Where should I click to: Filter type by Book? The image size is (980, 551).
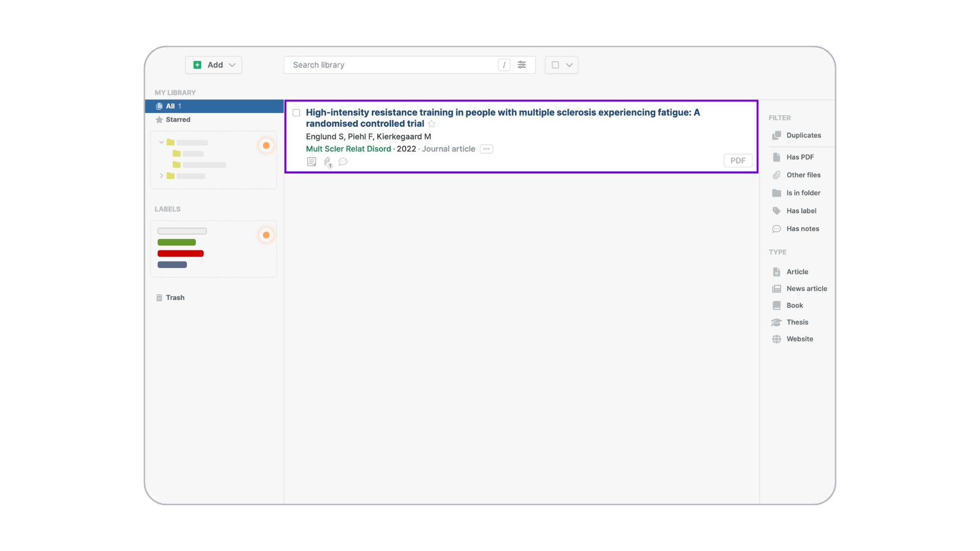[x=788, y=306]
